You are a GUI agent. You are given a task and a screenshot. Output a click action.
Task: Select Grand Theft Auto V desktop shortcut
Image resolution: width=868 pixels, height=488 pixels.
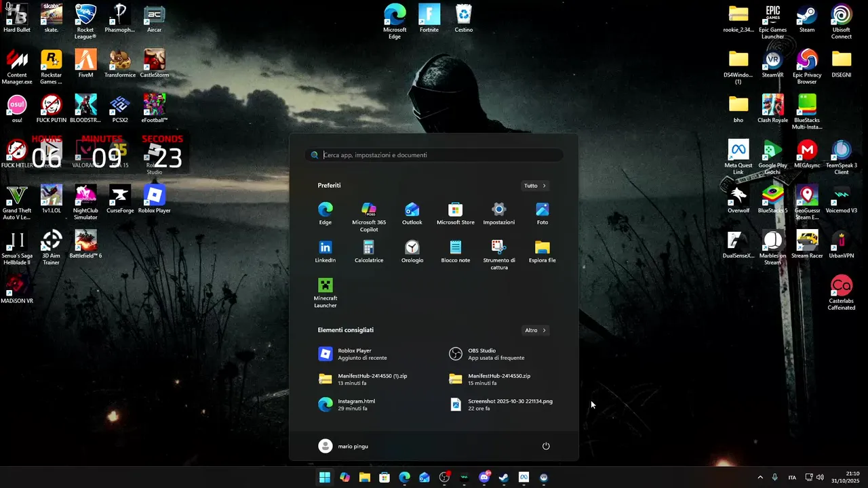pos(17,203)
